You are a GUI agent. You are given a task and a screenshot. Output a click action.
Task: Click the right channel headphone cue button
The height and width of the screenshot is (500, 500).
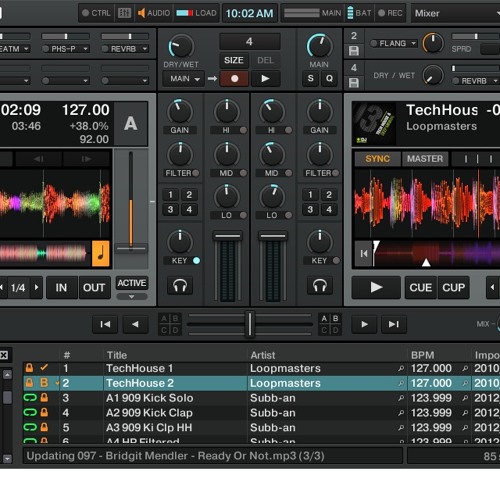click(320, 286)
